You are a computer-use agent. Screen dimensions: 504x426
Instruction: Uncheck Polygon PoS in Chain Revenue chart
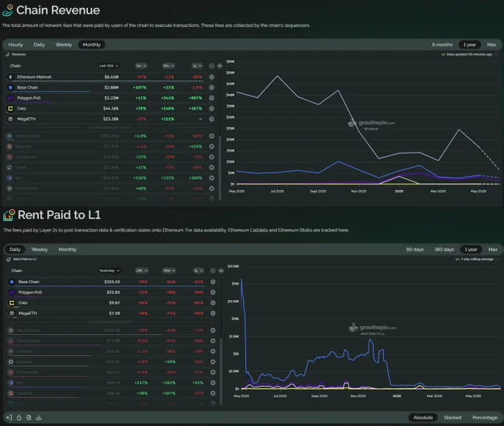(x=211, y=98)
